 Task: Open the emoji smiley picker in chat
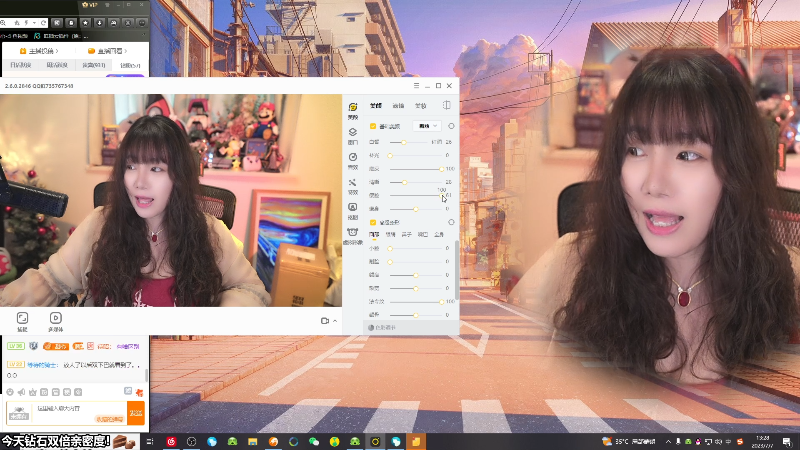(10, 392)
